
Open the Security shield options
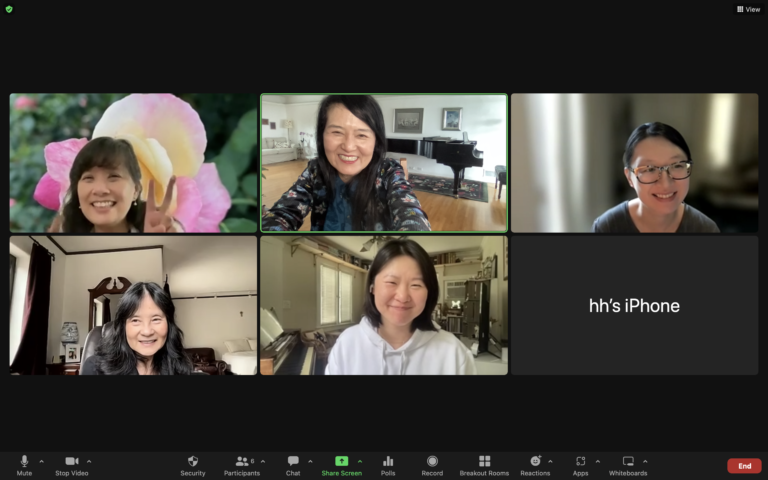[193, 465]
